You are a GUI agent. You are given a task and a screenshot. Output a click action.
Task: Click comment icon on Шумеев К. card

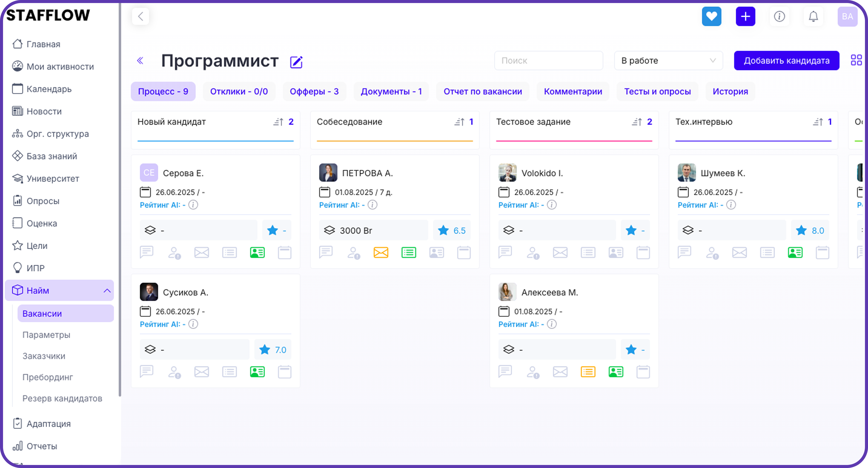coord(684,252)
